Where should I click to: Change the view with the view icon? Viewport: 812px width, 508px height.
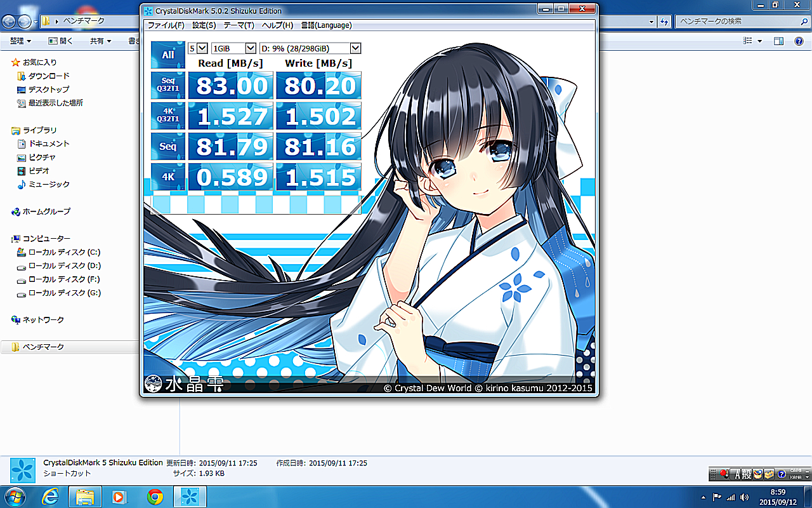(x=747, y=41)
